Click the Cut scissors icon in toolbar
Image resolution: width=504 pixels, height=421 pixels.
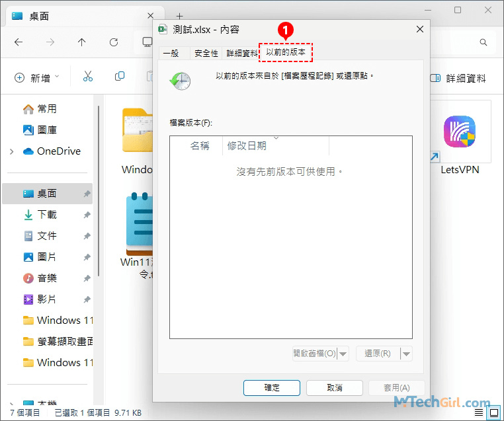(x=88, y=77)
